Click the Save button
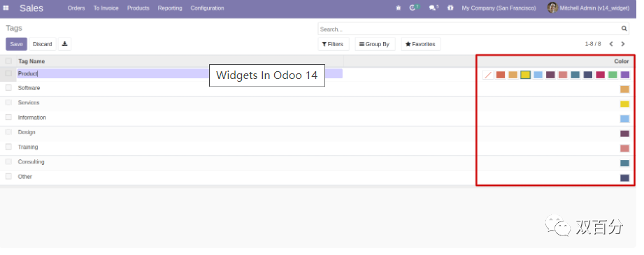The width and height of the screenshot is (644, 255). coord(16,44)
